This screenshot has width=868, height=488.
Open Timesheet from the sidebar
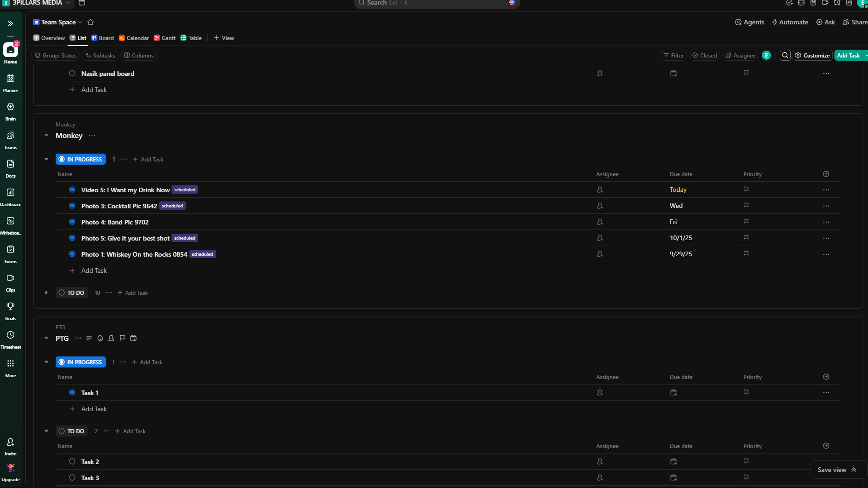click(x=11, y=339)
